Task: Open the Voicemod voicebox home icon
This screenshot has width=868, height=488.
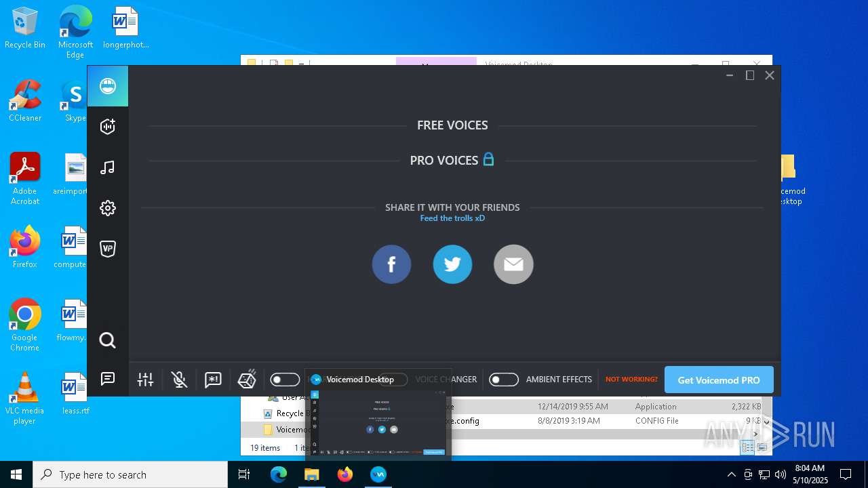Action: pos(108,86)
